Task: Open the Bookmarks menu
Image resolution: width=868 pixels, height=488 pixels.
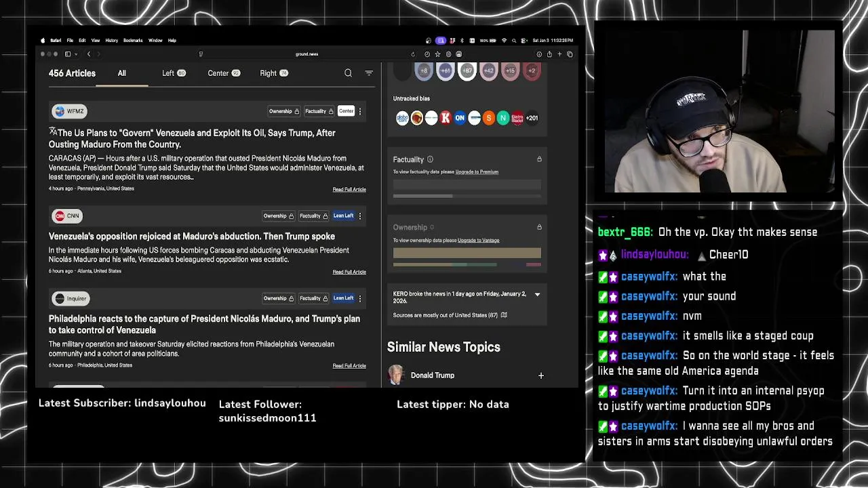Action: pyautogui.click(x=133, y=41)
